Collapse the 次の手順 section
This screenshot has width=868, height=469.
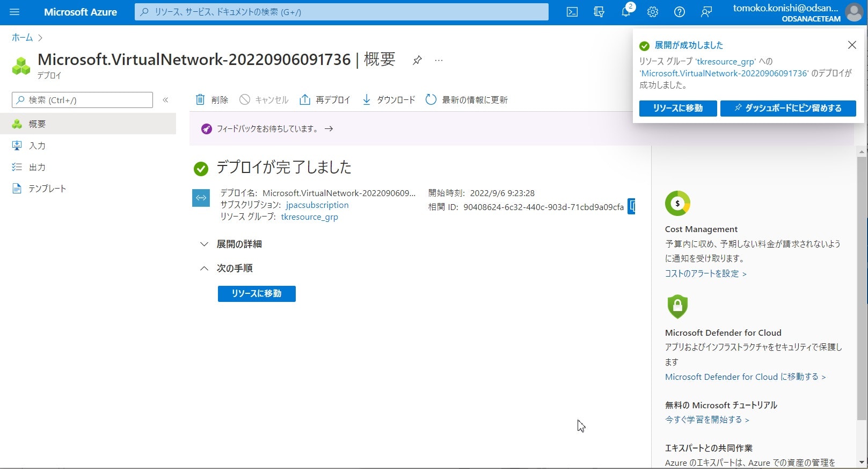tap(226, 268)
